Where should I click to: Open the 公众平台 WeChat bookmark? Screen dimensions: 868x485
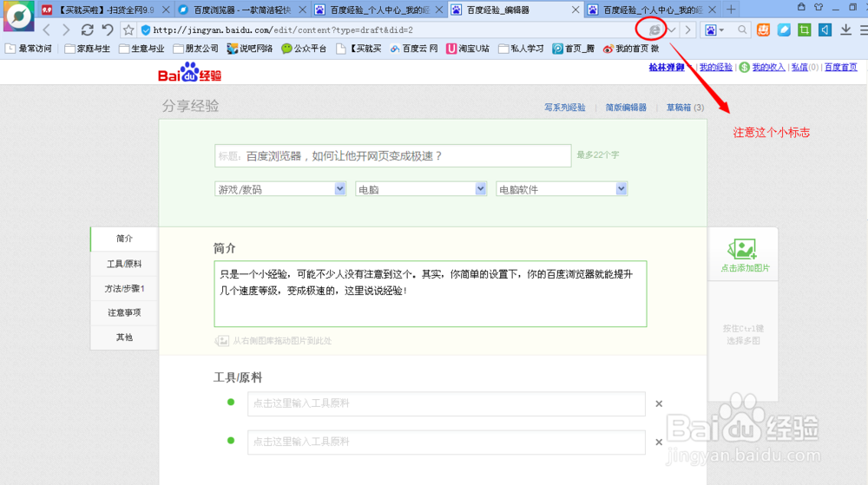pyautogui.click(x=304, y=49)
